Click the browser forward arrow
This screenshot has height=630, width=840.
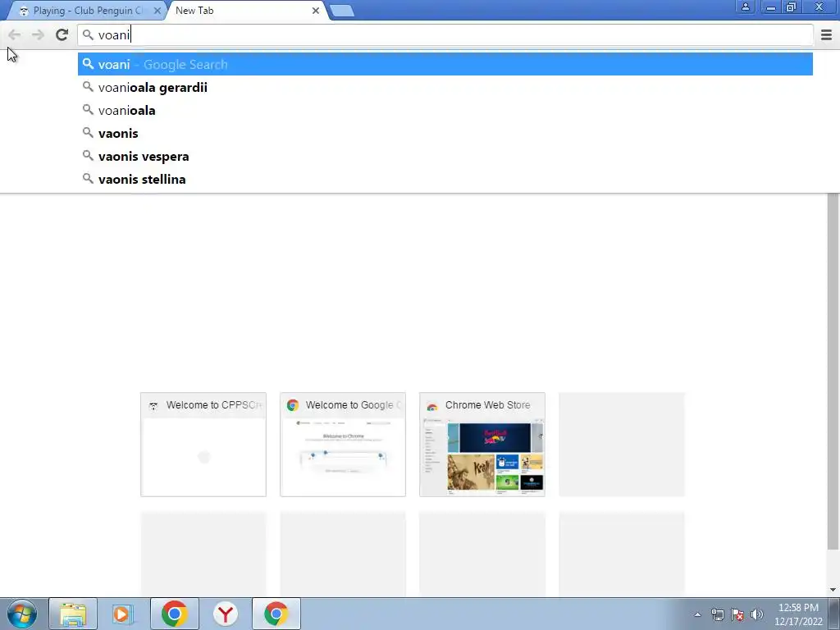[x=38, y=34]
